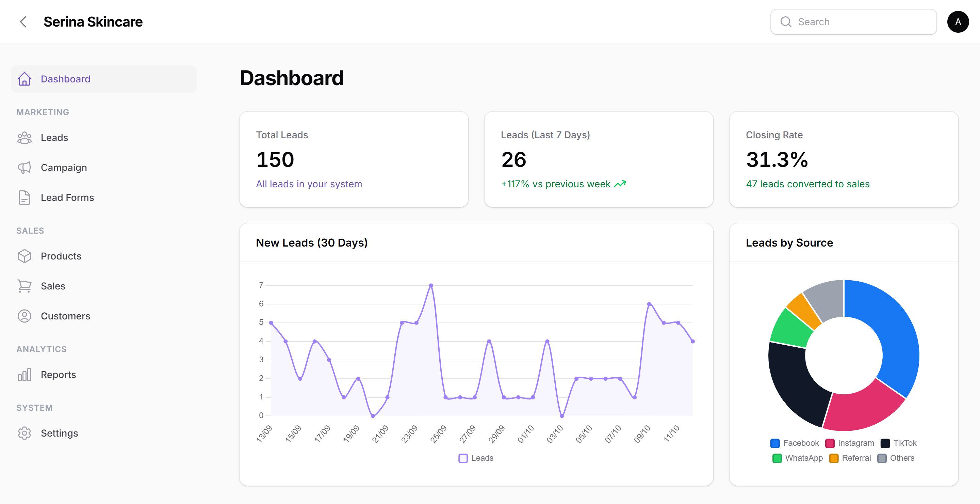
Task: Toggle the TikTok legend entry
Action: [x=899, y=443]
